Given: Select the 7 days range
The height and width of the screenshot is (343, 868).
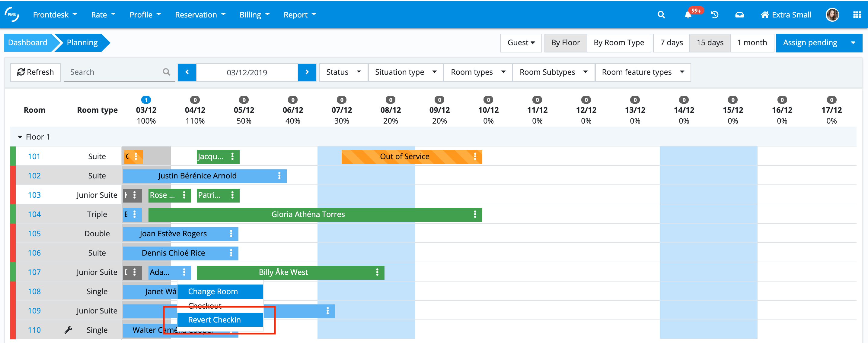Looking at the screenshot, I should click(x=671, y=43).
